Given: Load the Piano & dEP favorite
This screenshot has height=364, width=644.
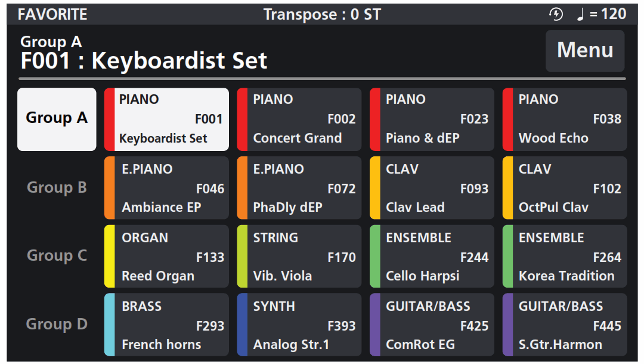Looking at the screenshot, I should pos(432,119).
